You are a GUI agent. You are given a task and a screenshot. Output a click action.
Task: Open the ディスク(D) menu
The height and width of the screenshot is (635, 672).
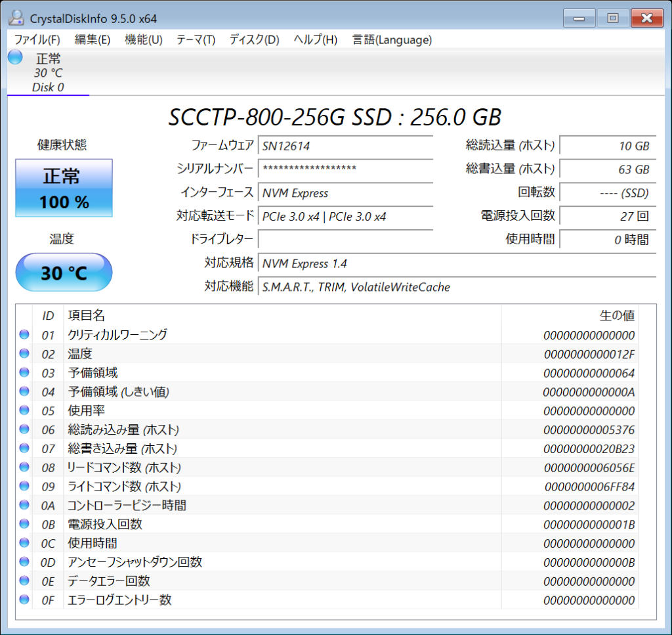coord(255,40)
